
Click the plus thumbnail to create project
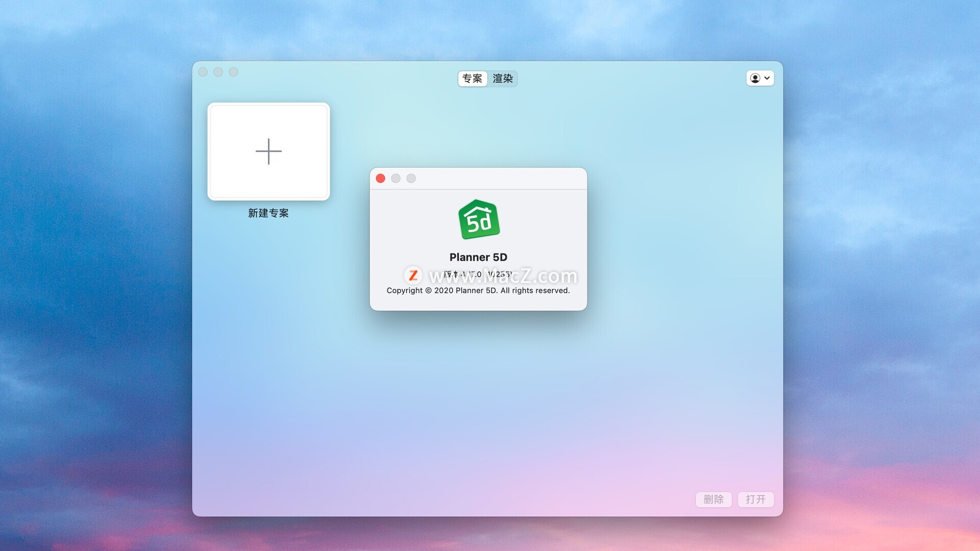[268, 152]
